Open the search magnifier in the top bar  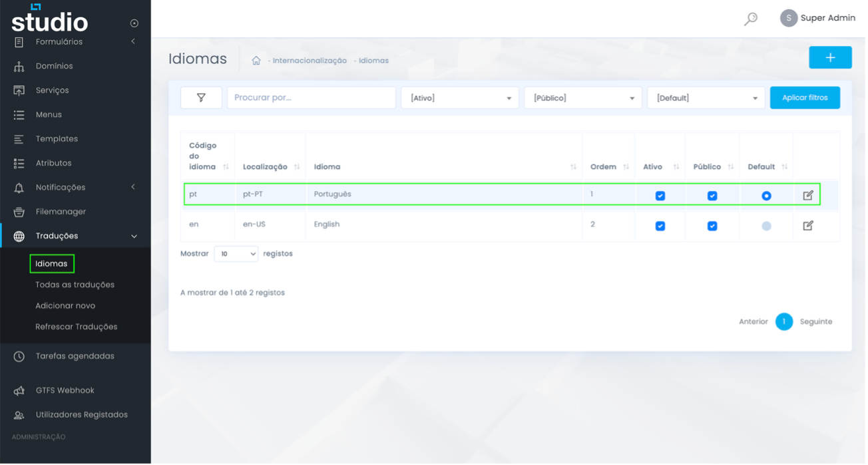750,19
